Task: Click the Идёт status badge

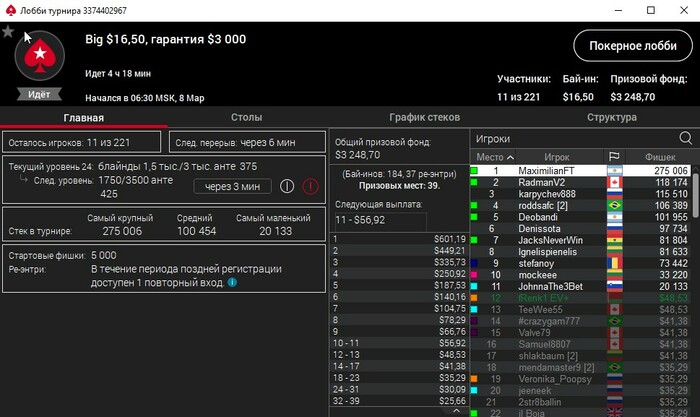Action: pos(39,94)
